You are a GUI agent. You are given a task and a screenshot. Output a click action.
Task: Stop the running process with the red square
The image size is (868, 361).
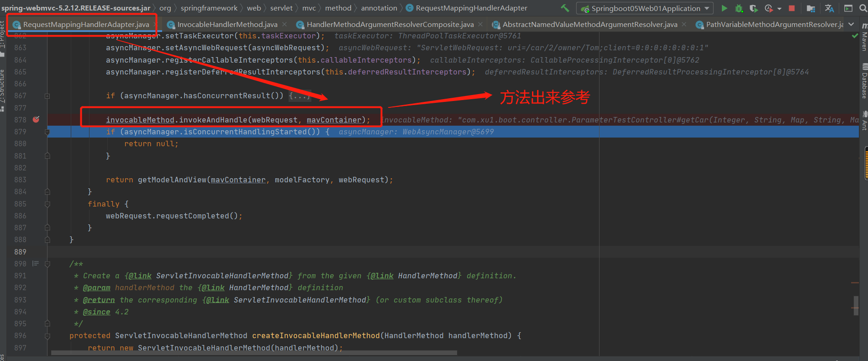792,8
